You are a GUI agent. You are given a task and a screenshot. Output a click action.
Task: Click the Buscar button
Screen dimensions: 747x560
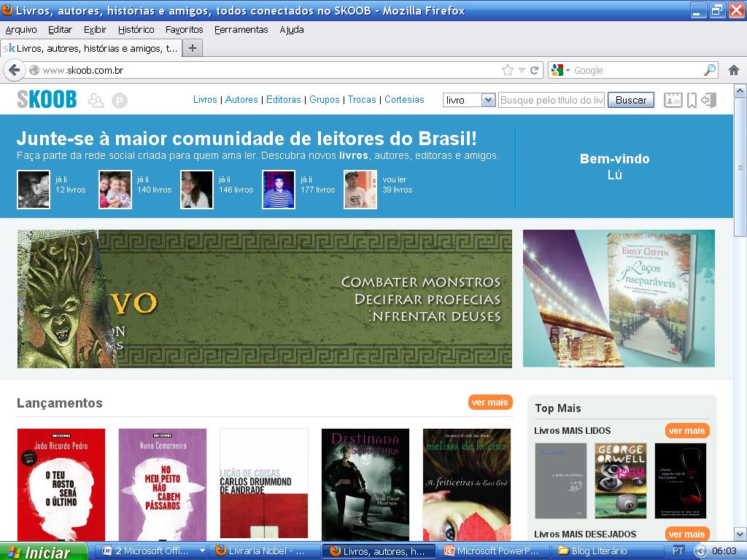630,100
